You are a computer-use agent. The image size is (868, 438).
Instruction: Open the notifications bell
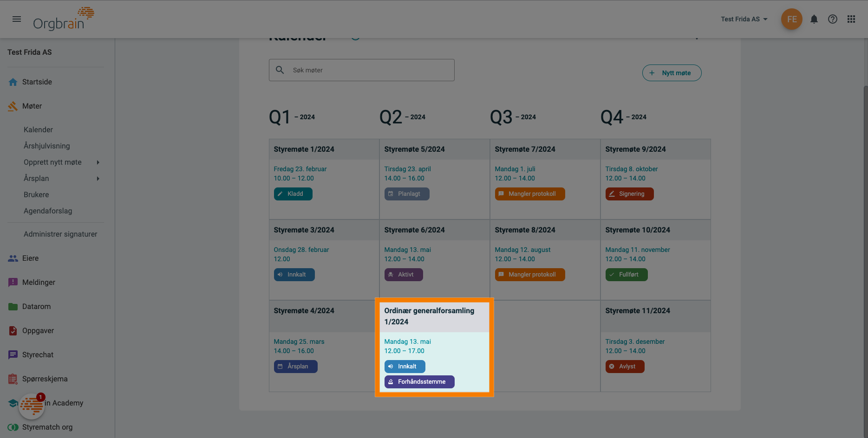(x=814, y=19)
